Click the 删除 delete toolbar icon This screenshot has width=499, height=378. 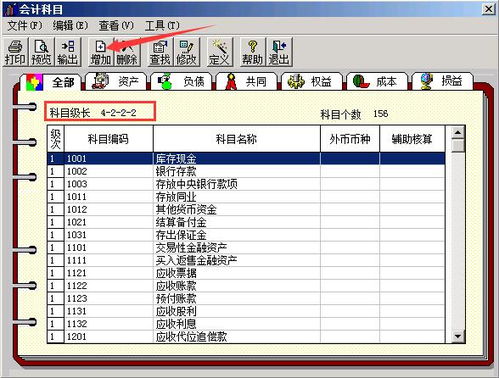coord(127,52)
